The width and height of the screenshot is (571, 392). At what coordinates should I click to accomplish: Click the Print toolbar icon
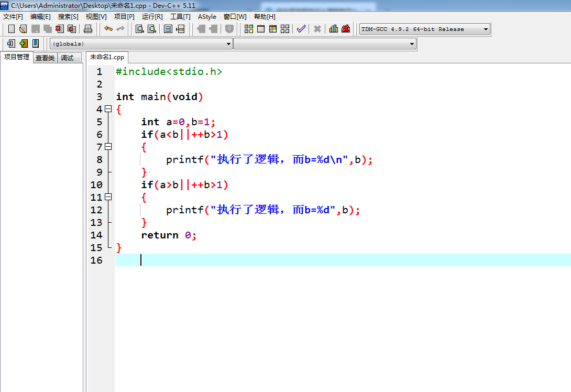point(88,29)
